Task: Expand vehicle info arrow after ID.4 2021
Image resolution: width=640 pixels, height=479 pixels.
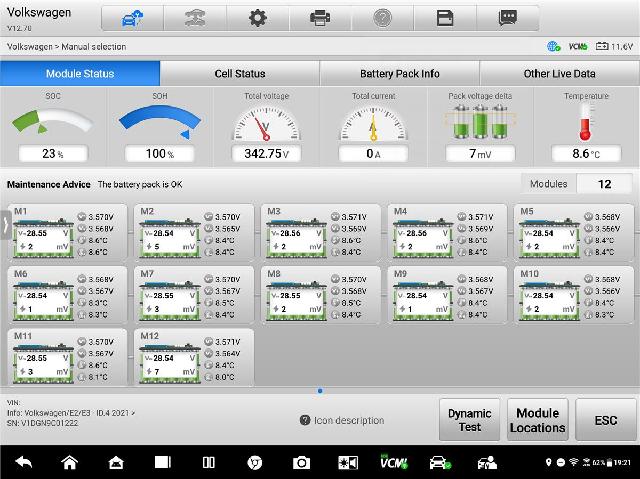Action: (133, 413)
